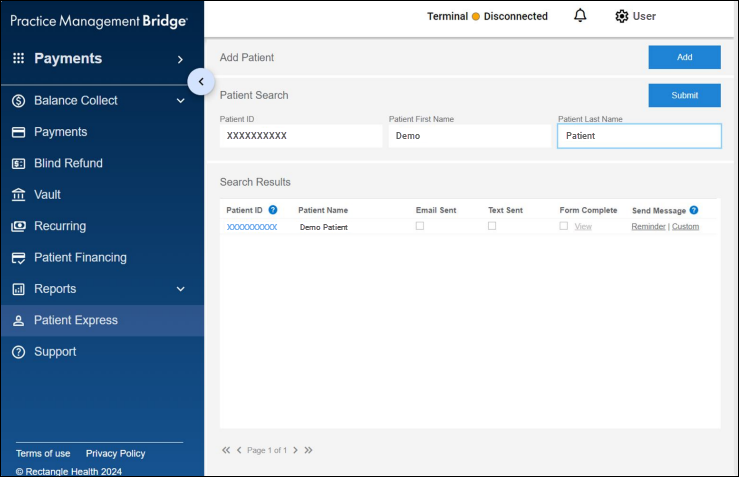Screen dimensions: 739x477
Task: Click the Patient First Name field
Action: [469, 136]
